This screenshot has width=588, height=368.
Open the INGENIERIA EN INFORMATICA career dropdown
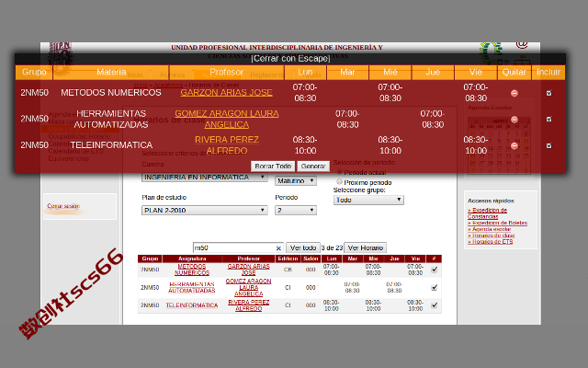pyautogui.click(x=204, y=178)
